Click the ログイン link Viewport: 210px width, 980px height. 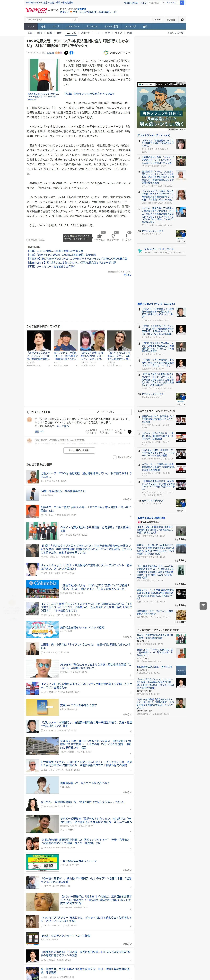click(64, 12)
